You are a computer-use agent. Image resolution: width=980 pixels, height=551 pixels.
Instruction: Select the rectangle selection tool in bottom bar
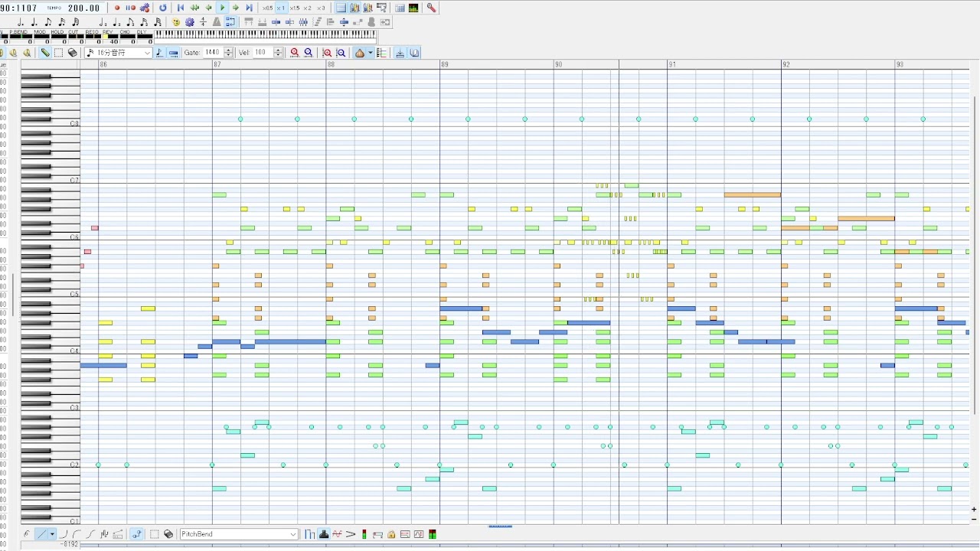tap(155, 534)
